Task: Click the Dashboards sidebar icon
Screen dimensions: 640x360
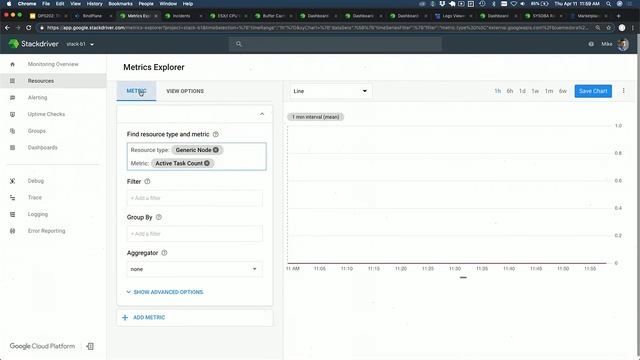Action: (x=12, y=147)
